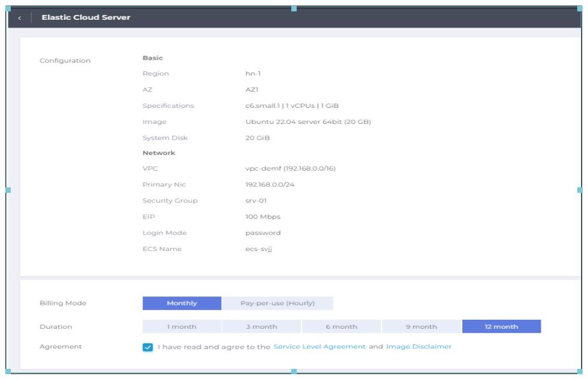Tick the agreement checkbox
Image resolution: width=588 pixels, height=379 pixels.
point(148,347)
